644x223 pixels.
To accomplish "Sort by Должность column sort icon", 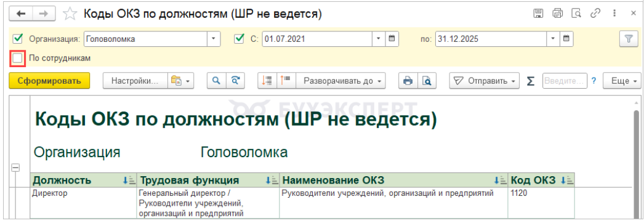I will coord(129,180).
